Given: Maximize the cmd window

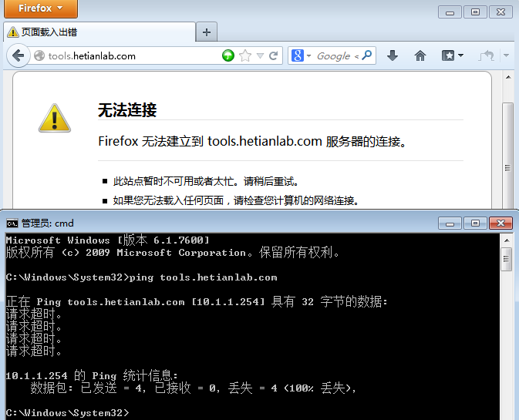Looking at the screenshot, I should click(475, 223).
